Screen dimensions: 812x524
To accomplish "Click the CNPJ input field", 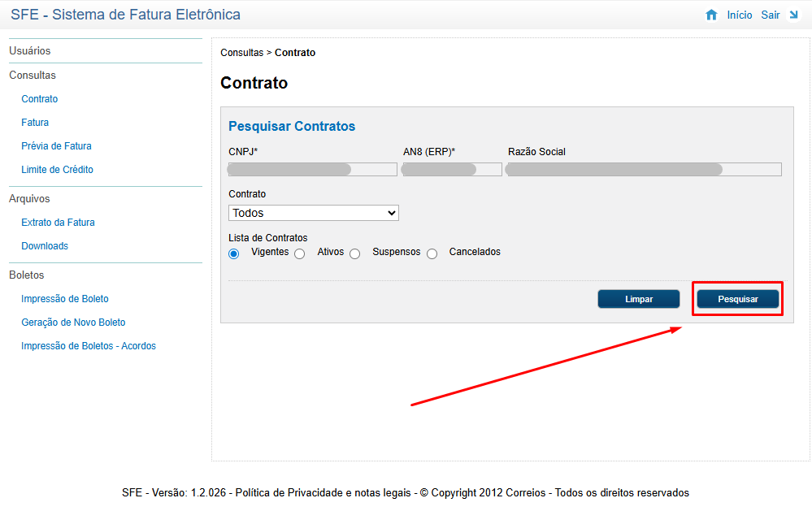I will (x=313, y=169).
